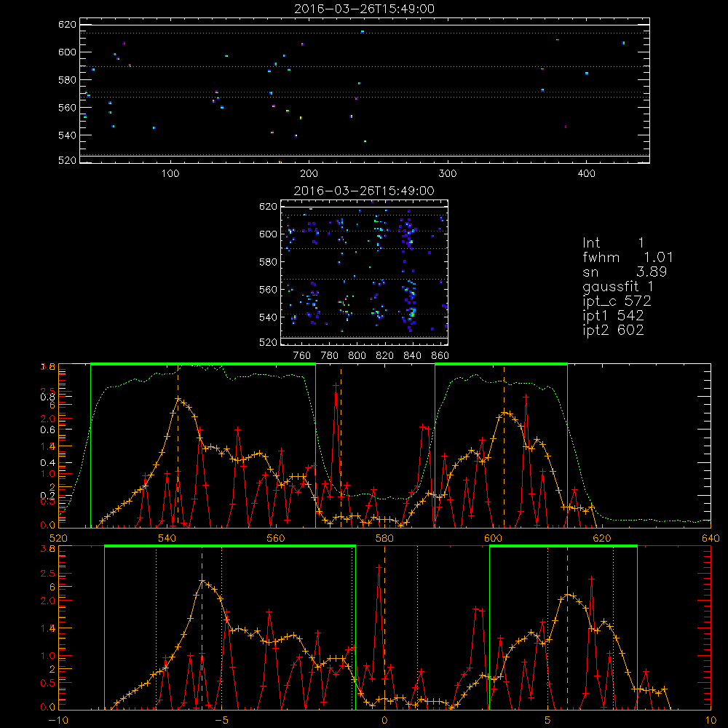Click the '840' x-axis label of the middle plot
Image resolution: width=728 pixels, height=728 pixels.
click(x=412, y=356)
